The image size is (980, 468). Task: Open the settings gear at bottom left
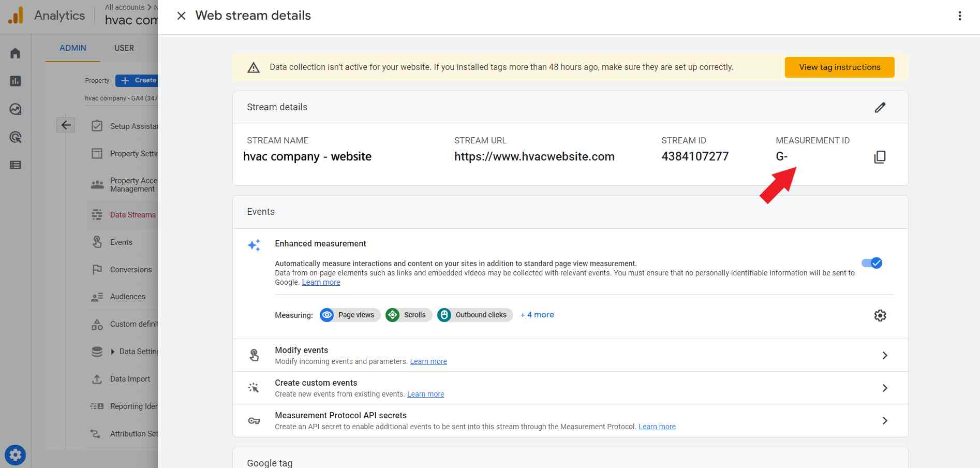point(16,455)
